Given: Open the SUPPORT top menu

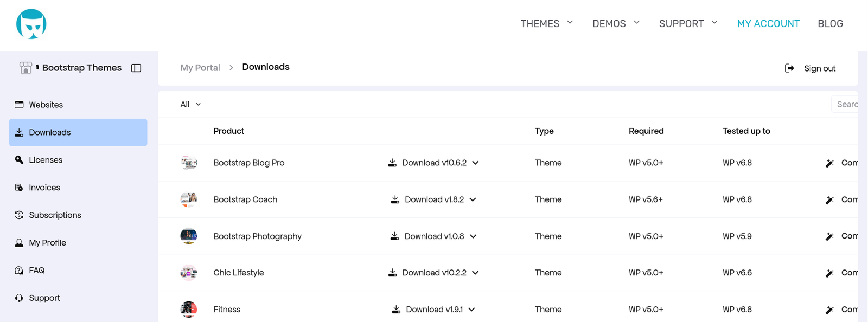Looking at the screenshot, I should click(681, 24).
